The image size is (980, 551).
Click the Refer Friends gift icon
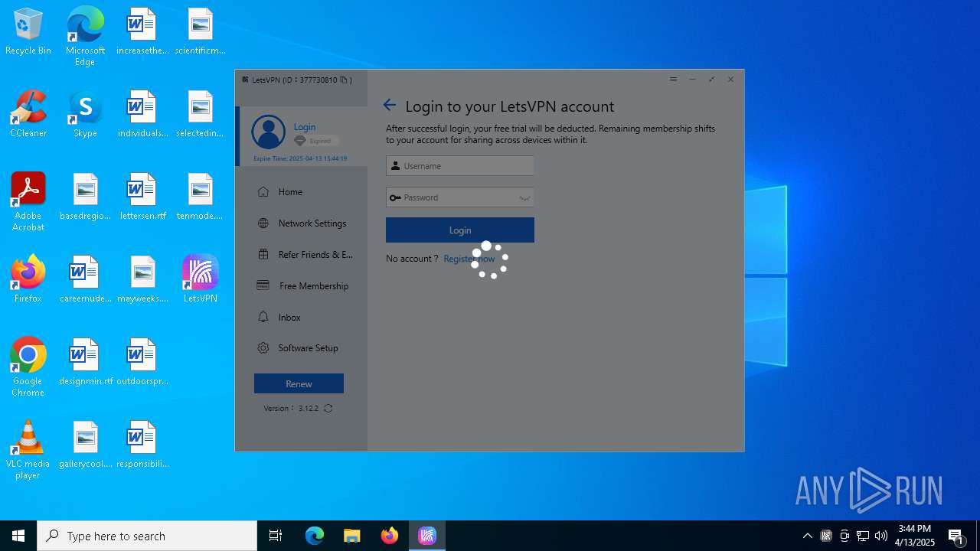coord(263,255)
